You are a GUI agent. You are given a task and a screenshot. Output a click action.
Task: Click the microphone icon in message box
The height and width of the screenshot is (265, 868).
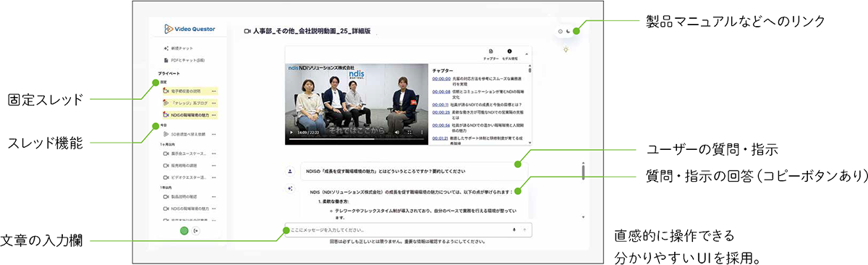514,229
